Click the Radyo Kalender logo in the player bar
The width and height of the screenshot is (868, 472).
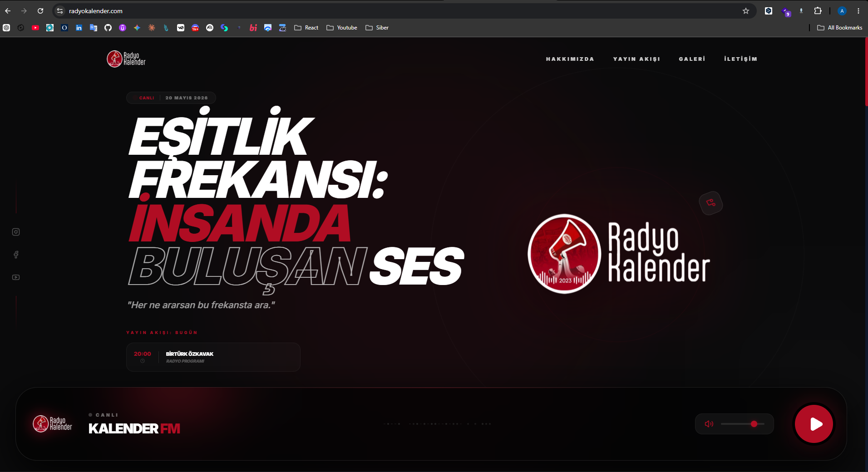coord(53,424)
